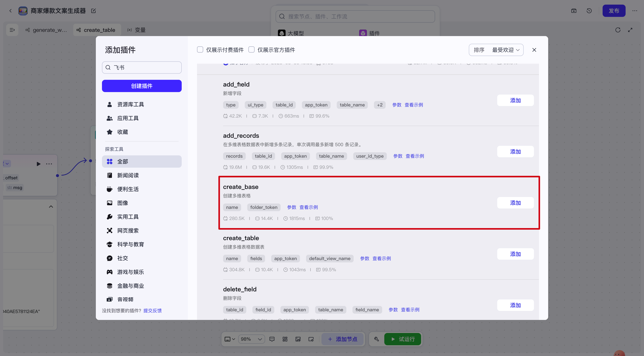The image size is (644, 356).
Task: Click the 提交反馈 feedback link
Action: click(x=153, y=311)
